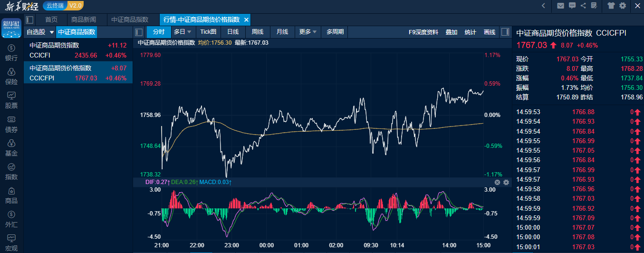Open 银行 in left sidebar
This screenshot has height=253, width=644.
(x=11, y=53)
